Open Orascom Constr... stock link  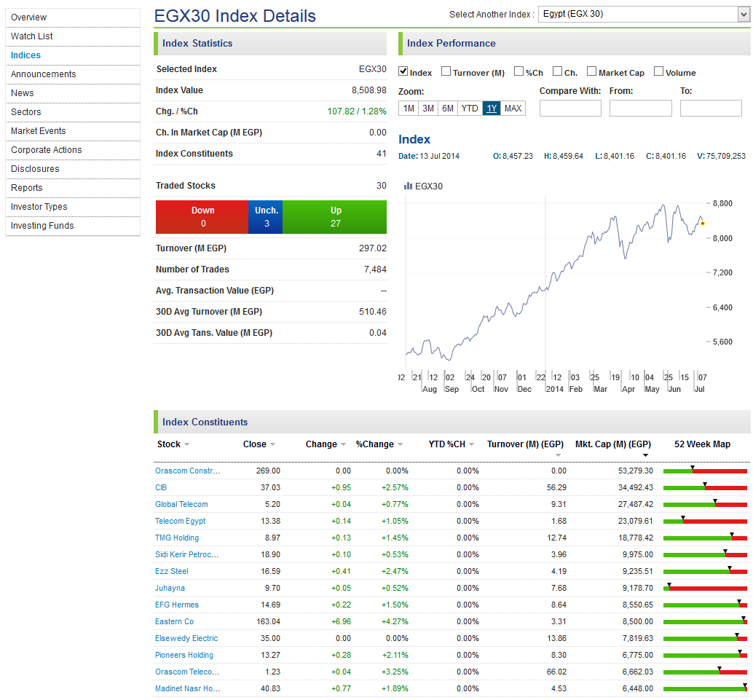[x=188, y=471]
